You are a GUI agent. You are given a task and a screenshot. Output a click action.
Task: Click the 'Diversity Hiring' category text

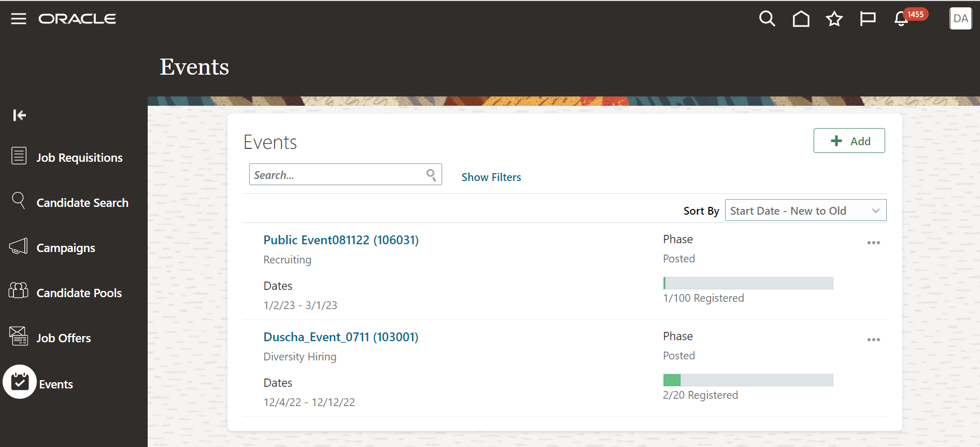coord(300,357)
